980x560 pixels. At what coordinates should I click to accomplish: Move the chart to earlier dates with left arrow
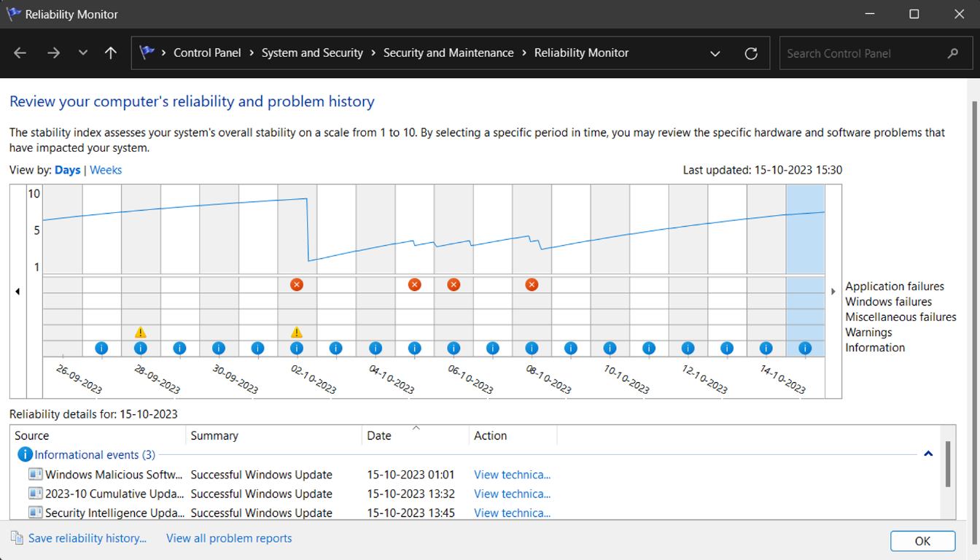click(17, 292)
